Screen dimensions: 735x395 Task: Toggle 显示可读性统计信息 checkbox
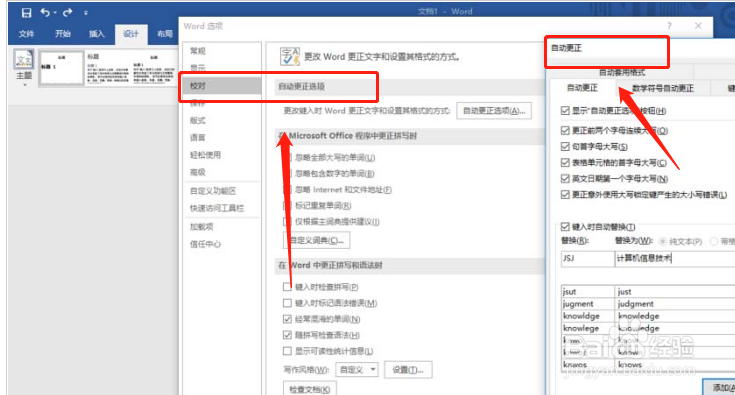pyautogui.click(x=287, y=351)
